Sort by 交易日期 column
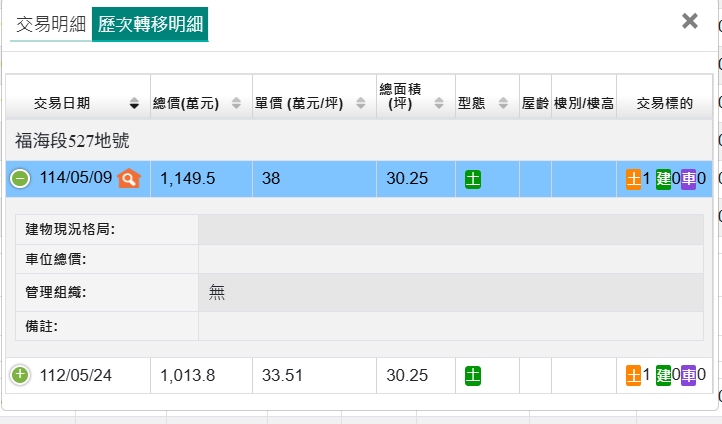Image resolution: width=722 pixels, height=424 pixels. 77,102
